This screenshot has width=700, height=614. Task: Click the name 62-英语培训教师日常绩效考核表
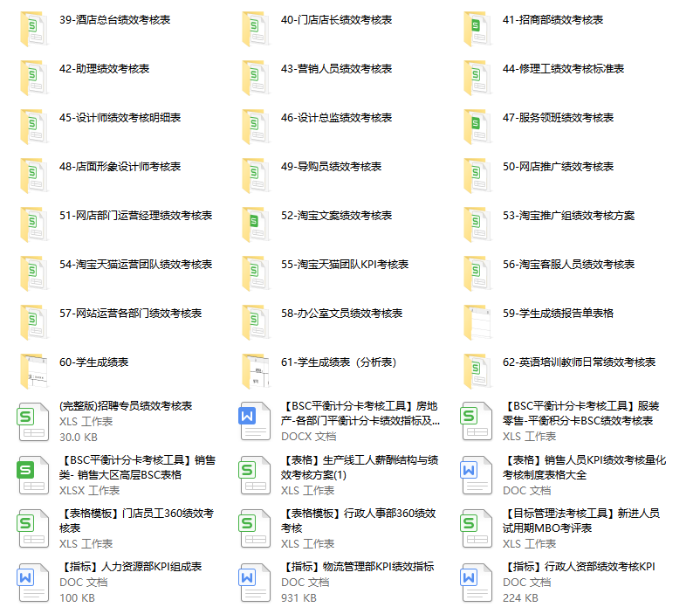(579, 362)
